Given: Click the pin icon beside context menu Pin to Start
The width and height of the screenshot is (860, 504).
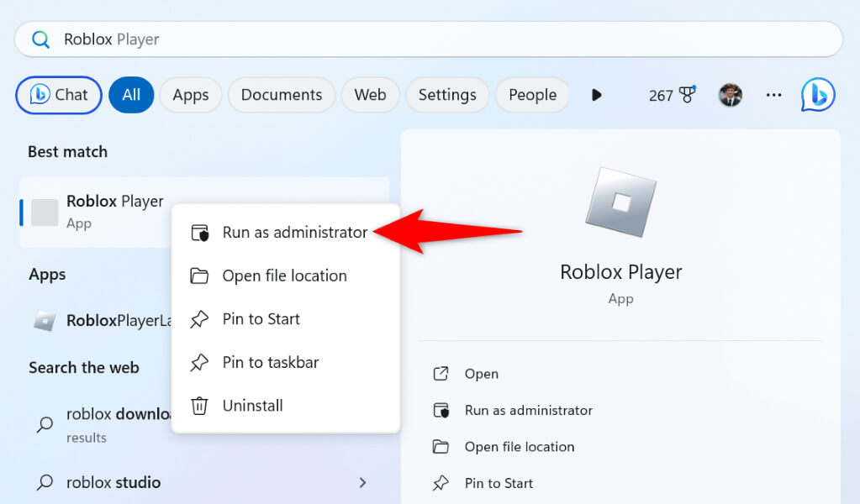Looking at the screenshot, I should point(199,319).
